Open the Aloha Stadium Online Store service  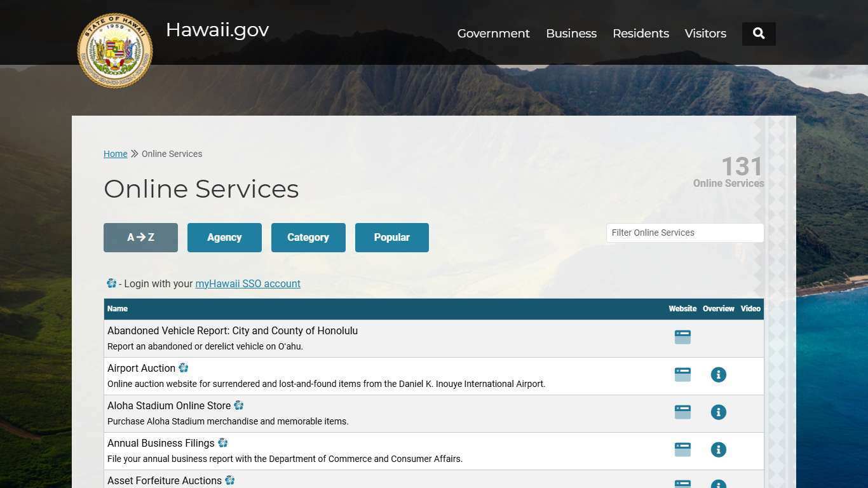[169, 405]
